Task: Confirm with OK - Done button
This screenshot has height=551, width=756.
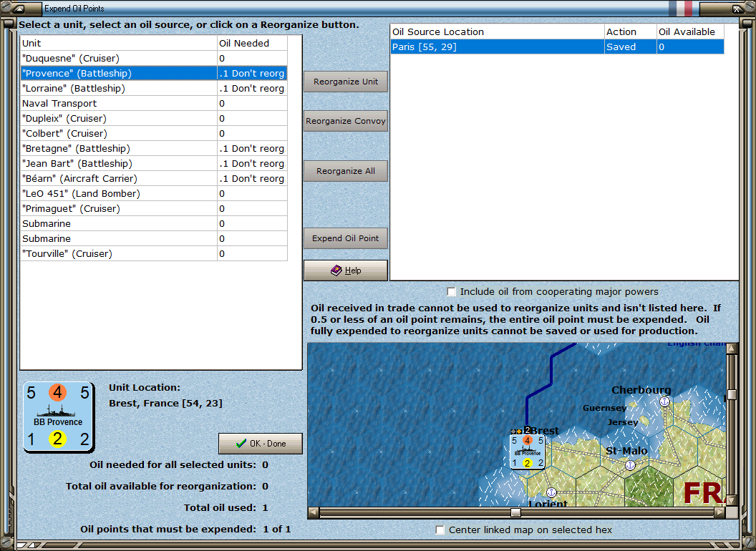Action: 261,444
